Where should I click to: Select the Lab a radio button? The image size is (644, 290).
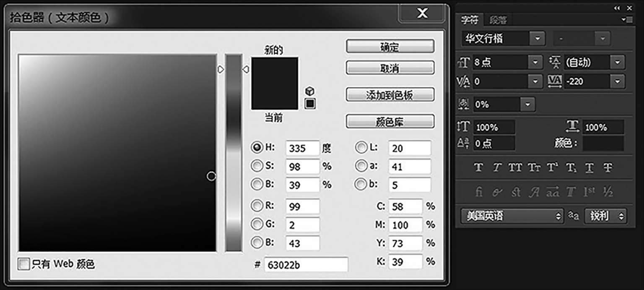click(361, 166)
